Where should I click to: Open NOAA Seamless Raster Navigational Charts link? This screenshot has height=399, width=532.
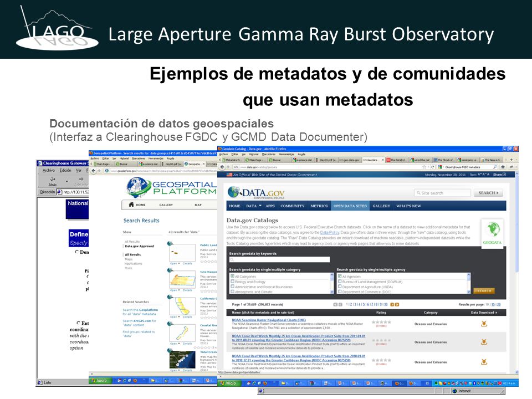click(269, 320)
